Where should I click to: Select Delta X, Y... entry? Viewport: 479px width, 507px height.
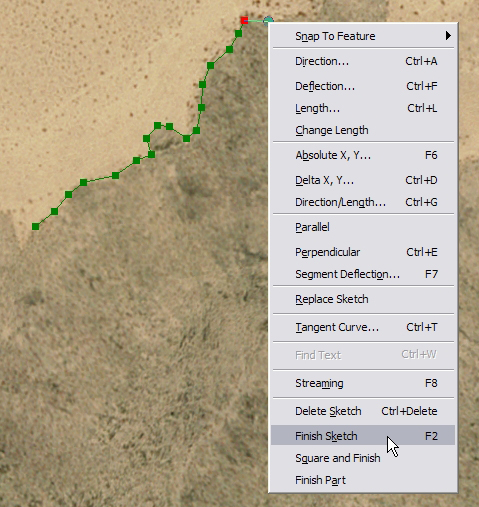(363, 180)
